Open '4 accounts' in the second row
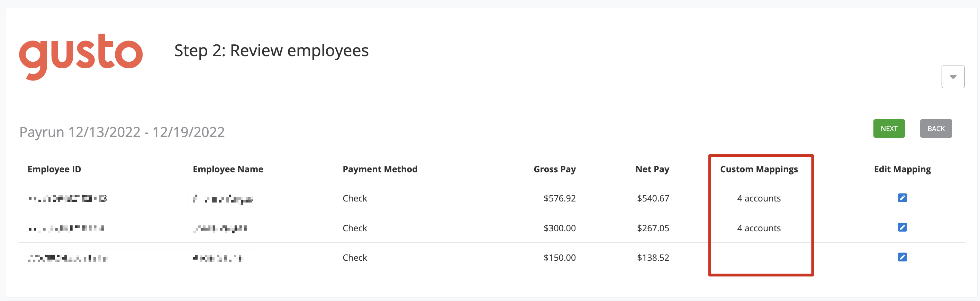Screen dimensions: 980x301 [759, 228]
